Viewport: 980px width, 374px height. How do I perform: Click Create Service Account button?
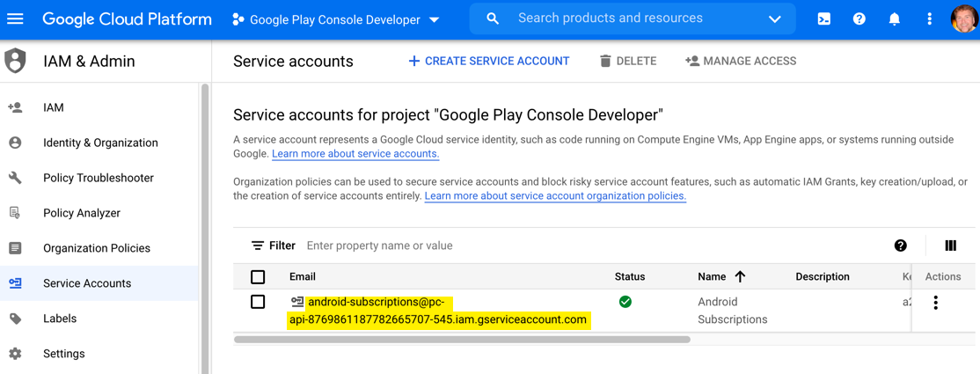coord(489,62)
